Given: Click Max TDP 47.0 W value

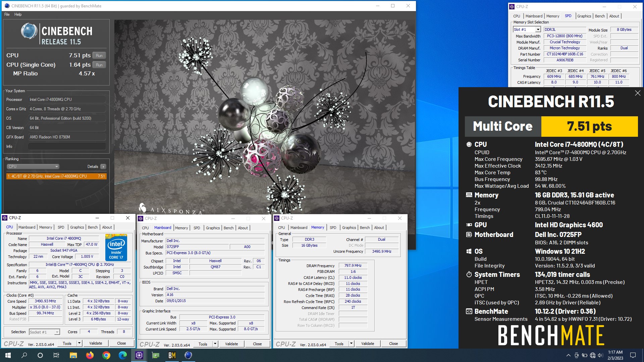Looking at the screenshot, I should [92, 245].
